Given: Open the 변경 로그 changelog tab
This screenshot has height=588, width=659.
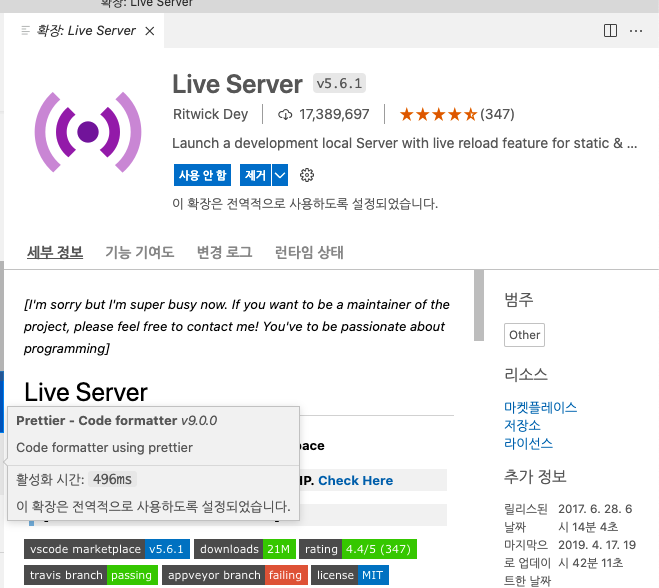Looking at the screenshot, I should click(224, 252).
